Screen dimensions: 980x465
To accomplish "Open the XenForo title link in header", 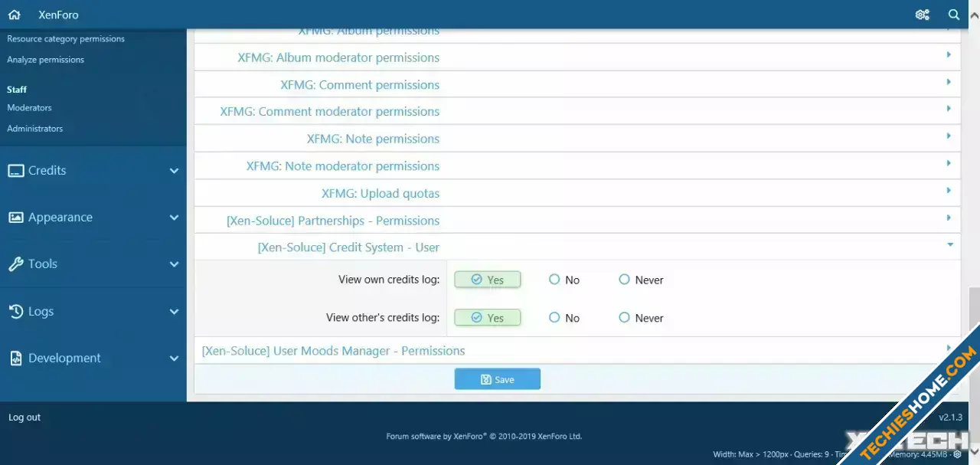I will pos(58,15).
